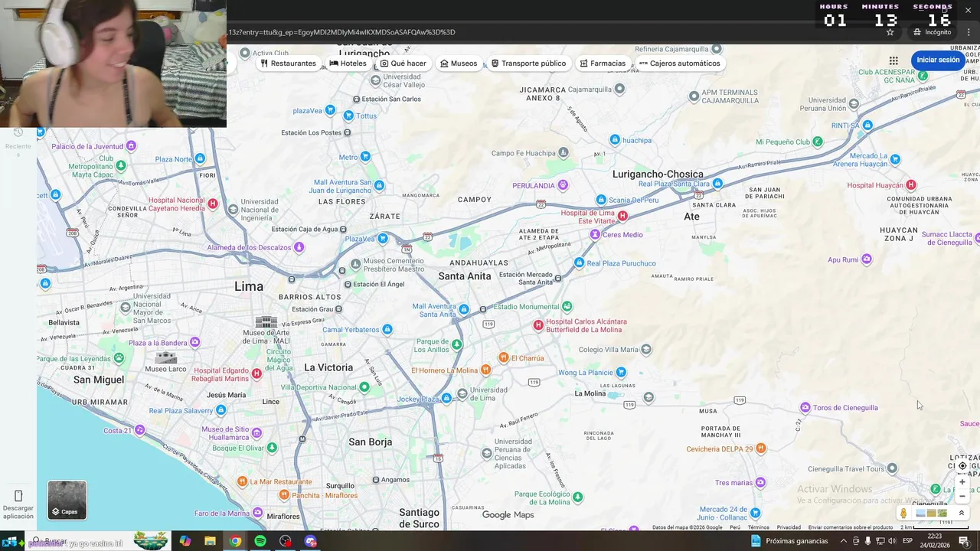Select the Toros de Cieneguilla marker

pos(805,407)
